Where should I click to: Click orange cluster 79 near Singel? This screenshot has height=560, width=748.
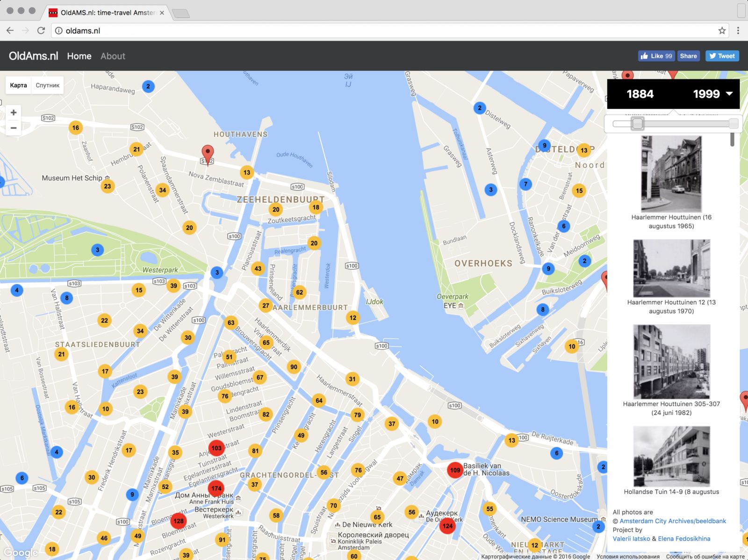point(358,415)
